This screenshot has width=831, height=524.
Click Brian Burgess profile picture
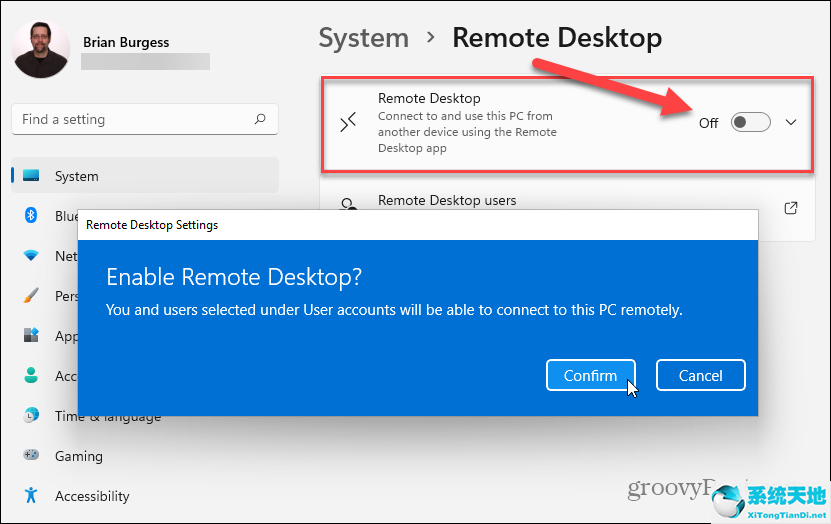tap(41, 49)
